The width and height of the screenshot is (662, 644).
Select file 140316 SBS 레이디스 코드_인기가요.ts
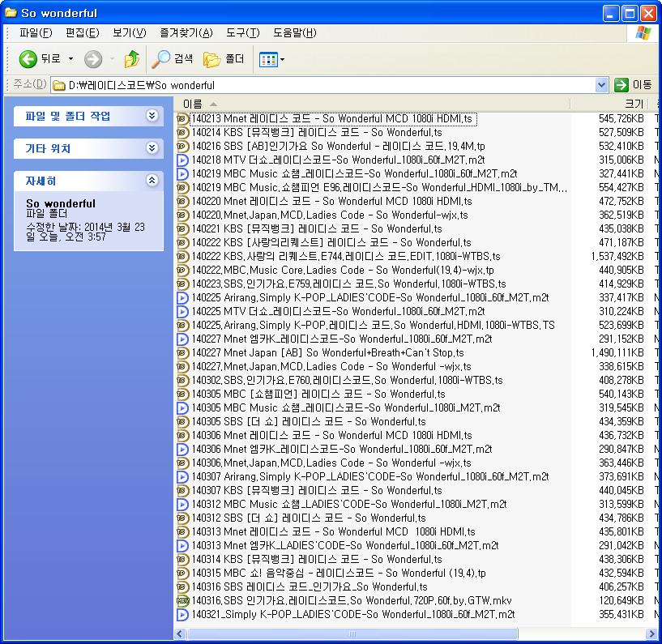pos(310,587)
